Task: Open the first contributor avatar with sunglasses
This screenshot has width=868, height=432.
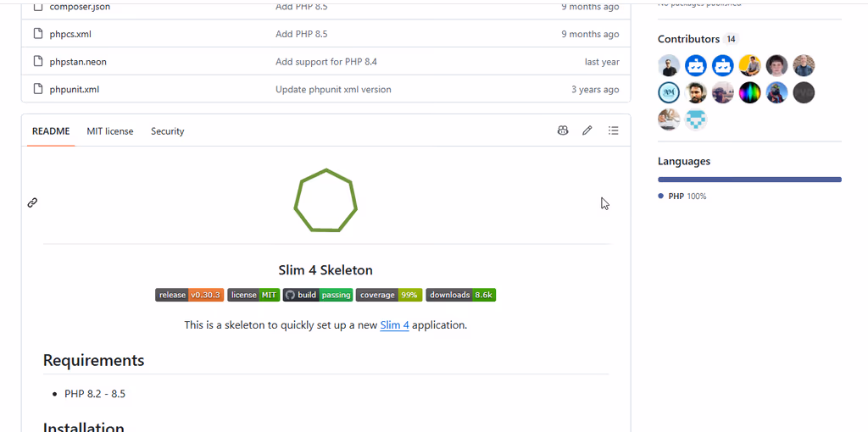Action: click(669, 66)
